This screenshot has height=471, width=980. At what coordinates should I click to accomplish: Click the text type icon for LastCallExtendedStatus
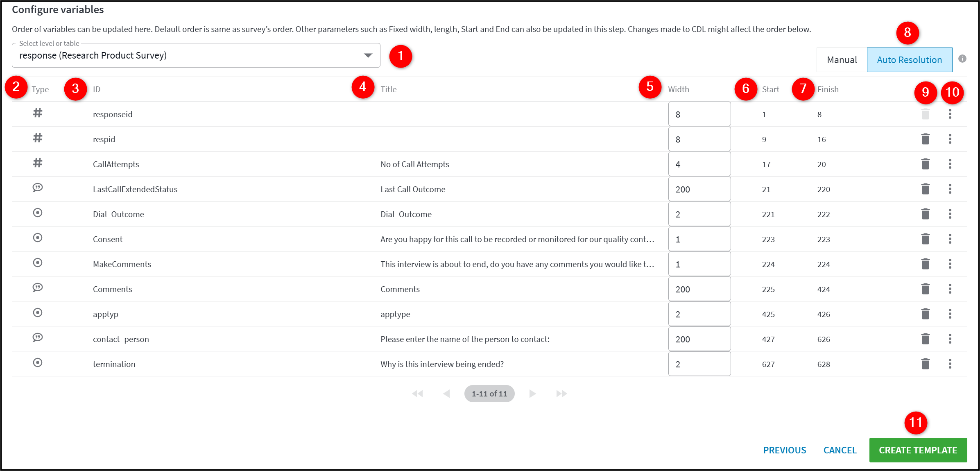38,188
